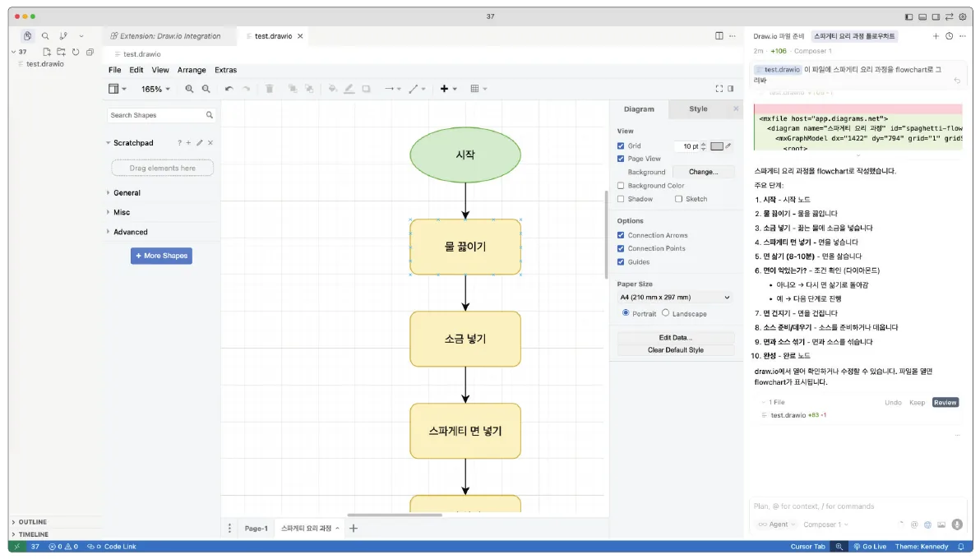Click the Zoom In magnifier icon

pyautogui.click(x=189, y=89)
